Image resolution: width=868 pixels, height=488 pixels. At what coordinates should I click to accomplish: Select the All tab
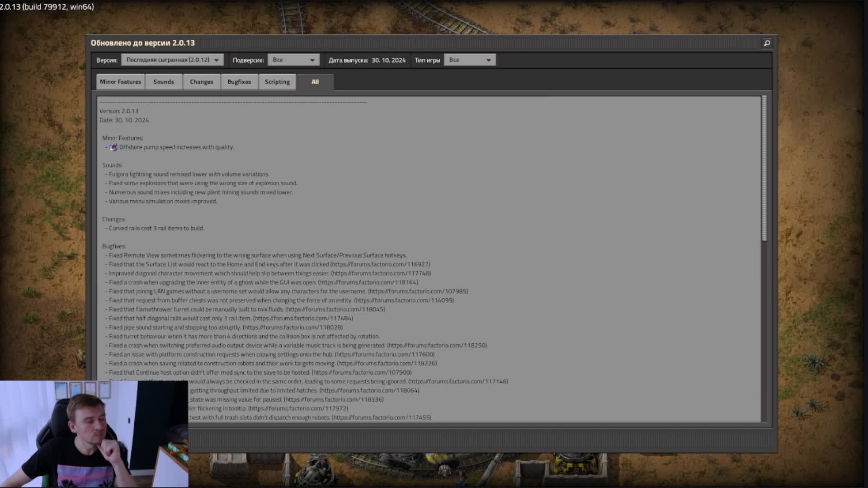(x=315, y=82)
